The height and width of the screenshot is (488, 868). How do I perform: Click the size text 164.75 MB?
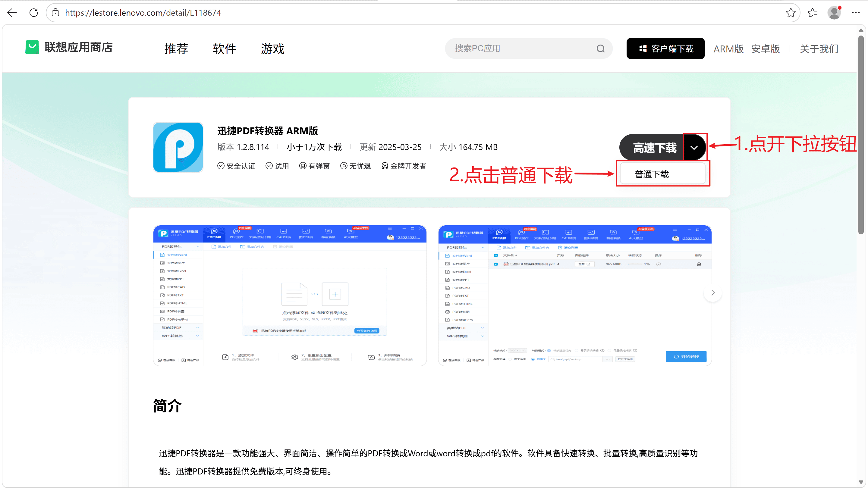[x=478, y=147]
